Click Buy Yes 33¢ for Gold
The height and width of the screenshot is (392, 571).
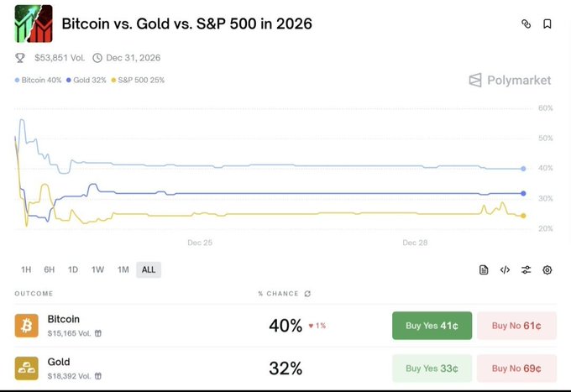[432, 368]
